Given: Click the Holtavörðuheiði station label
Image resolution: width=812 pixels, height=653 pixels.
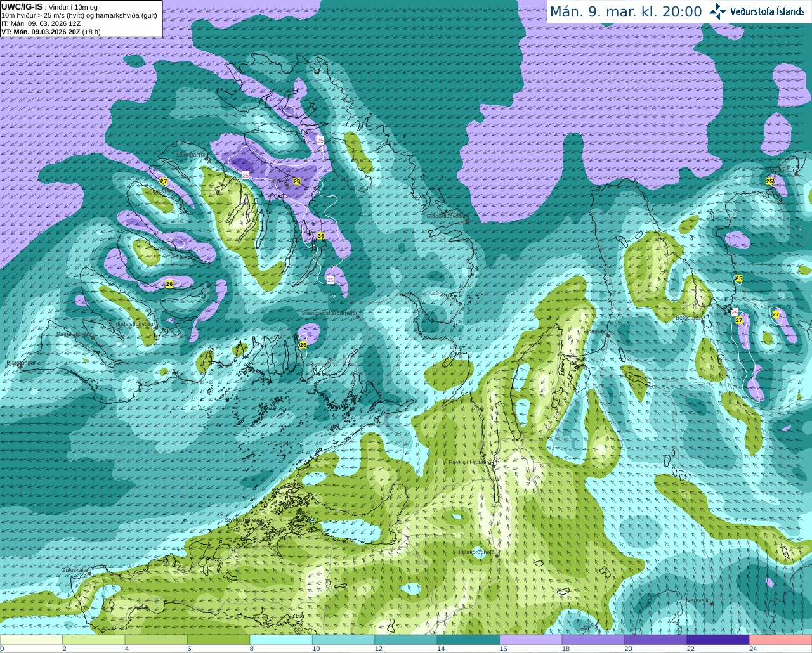Looking at the screenshot, I should [476, 552].
